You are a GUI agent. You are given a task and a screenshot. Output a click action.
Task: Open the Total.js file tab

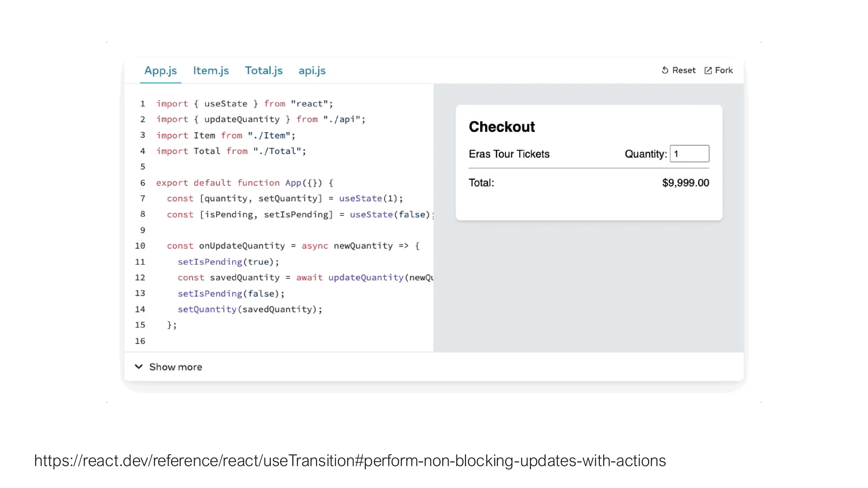(264, 70)
